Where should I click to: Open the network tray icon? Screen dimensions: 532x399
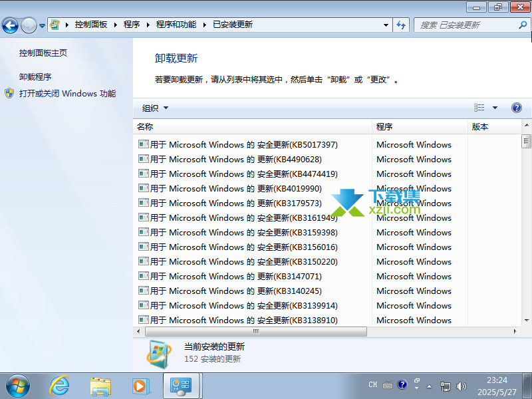(x=445, y=386)
